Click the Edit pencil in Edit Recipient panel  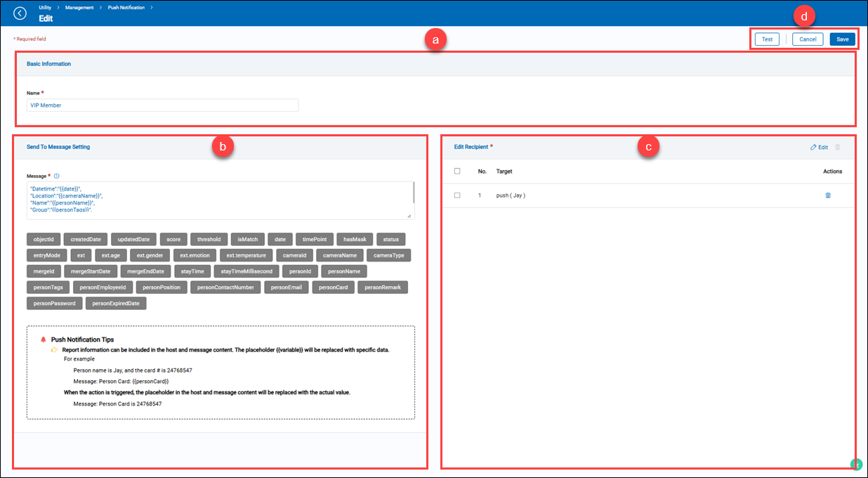818,147
